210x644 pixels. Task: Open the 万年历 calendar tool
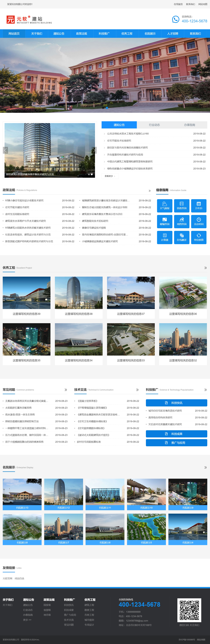(199, 206)
